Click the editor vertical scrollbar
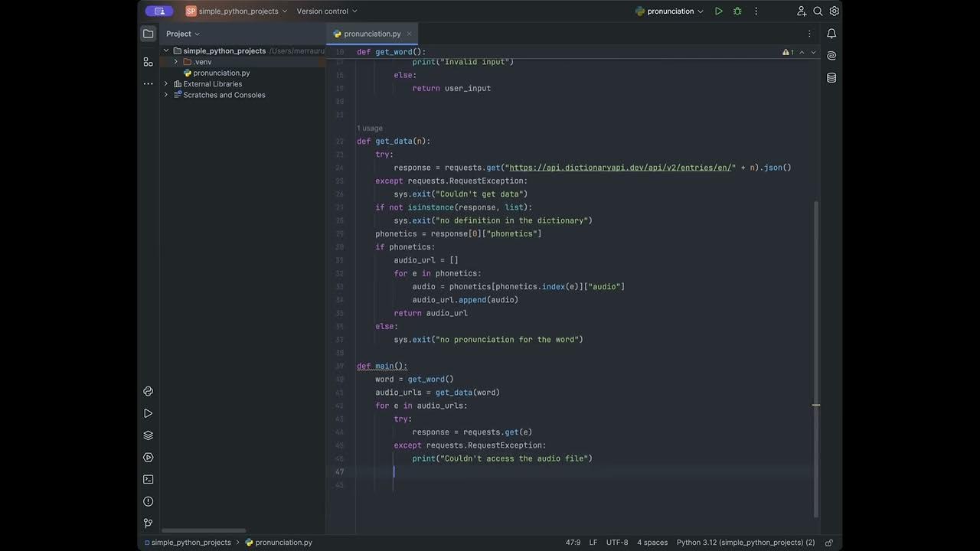Screen dimensions: 980x551 (816, 358)
